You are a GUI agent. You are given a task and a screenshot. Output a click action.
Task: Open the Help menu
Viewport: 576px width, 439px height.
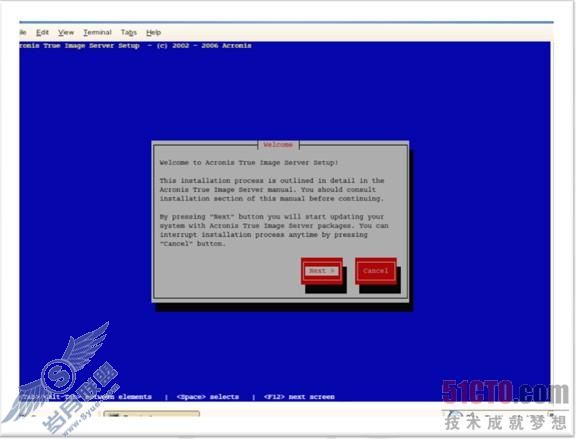coord(154,33)
